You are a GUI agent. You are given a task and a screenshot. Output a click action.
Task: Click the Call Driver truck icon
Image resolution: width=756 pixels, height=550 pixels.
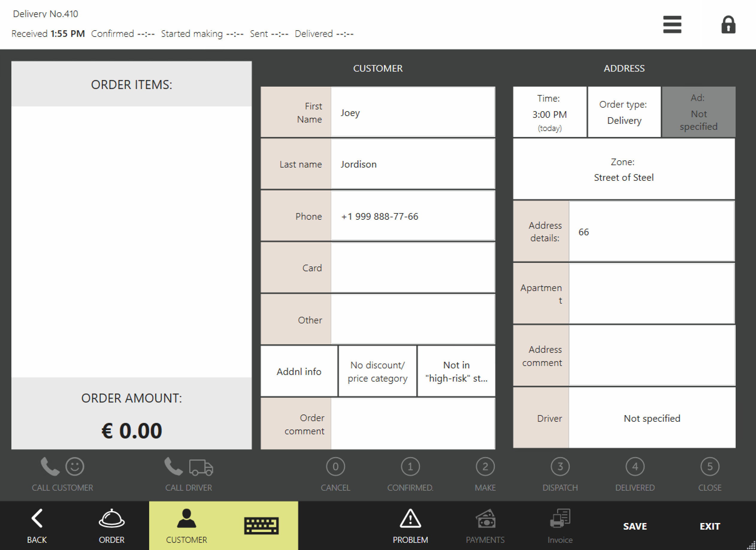pyautogui.click(x=201, y=467)
